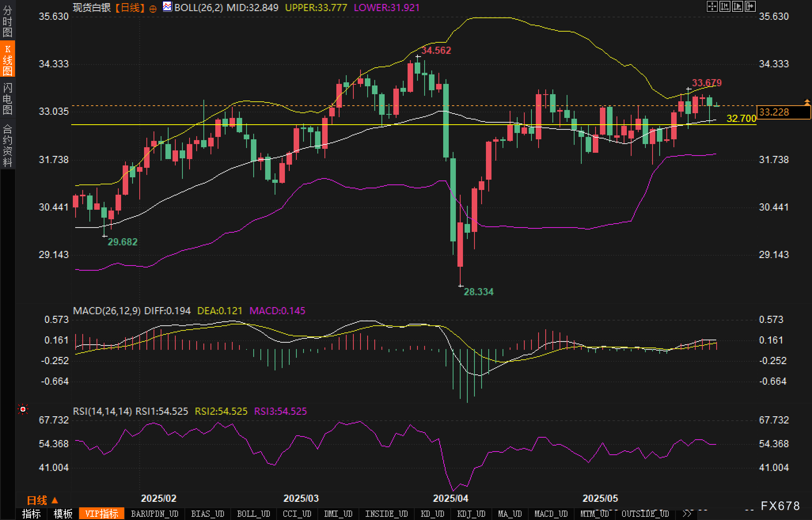The width and height of the screenshot is (812, 520).
Task: Select the 指标 tab at the bottom
Action: tap(32, 514)
